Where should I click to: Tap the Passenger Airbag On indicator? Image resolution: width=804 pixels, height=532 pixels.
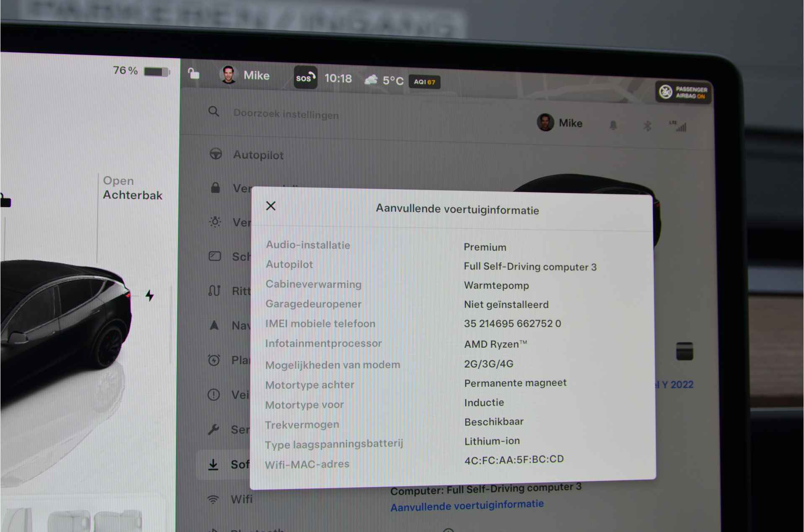684,92
